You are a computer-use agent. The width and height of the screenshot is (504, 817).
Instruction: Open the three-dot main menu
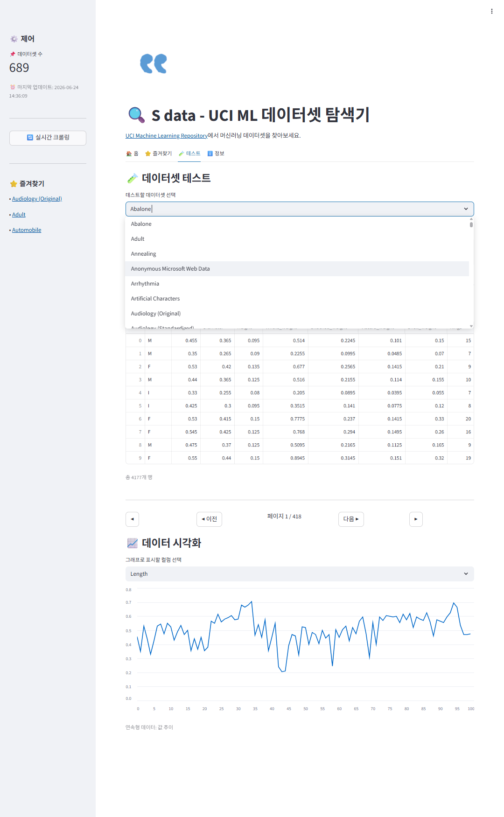(x=492, y=11)
